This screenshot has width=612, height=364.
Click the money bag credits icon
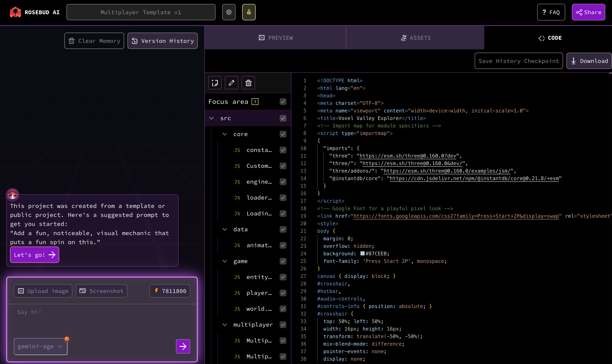click(x=249, y=12)
